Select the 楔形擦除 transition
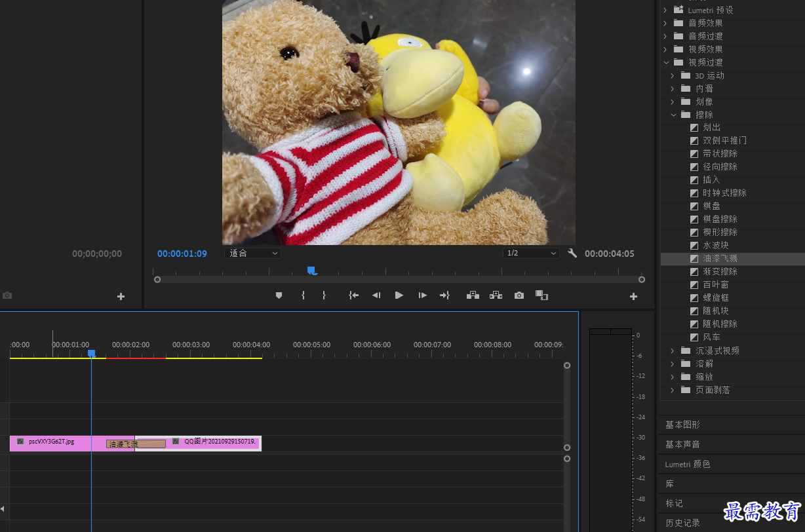 [x=720, y=233]
